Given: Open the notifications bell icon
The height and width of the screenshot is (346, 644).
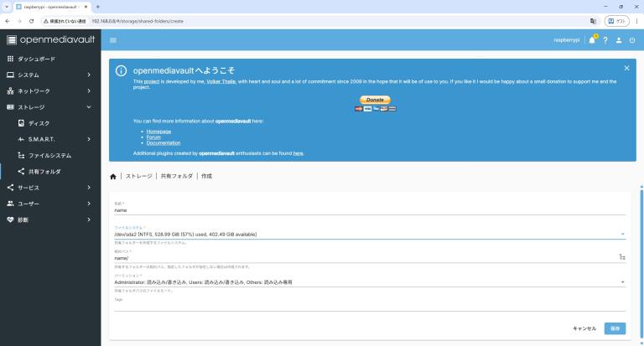Looking at the screenshot, I should [592, 40].
